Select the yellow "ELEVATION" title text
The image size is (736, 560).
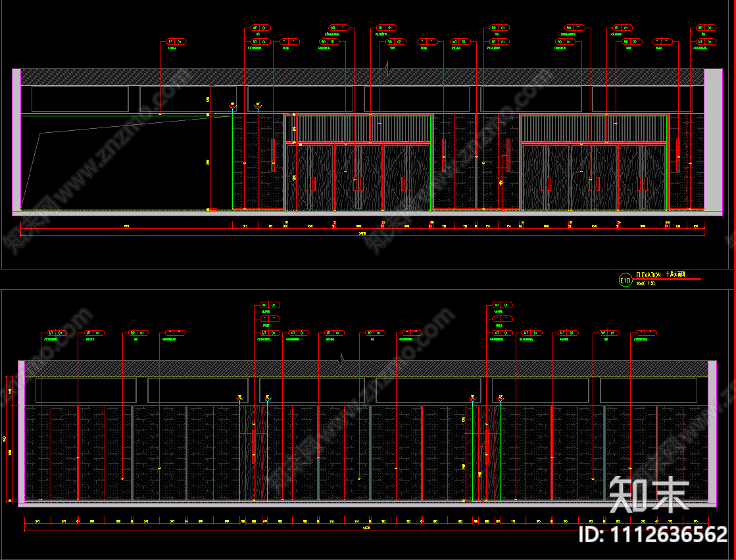pos(649,275)
